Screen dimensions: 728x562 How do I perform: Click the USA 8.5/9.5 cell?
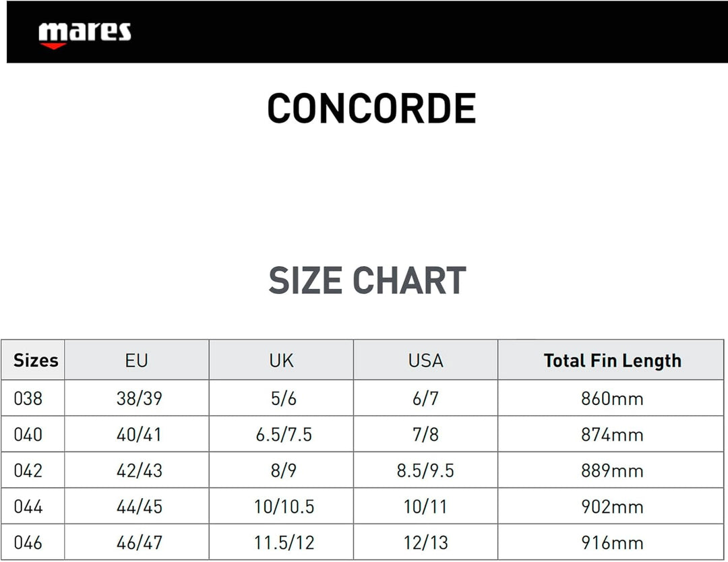(x=425, y=470)
